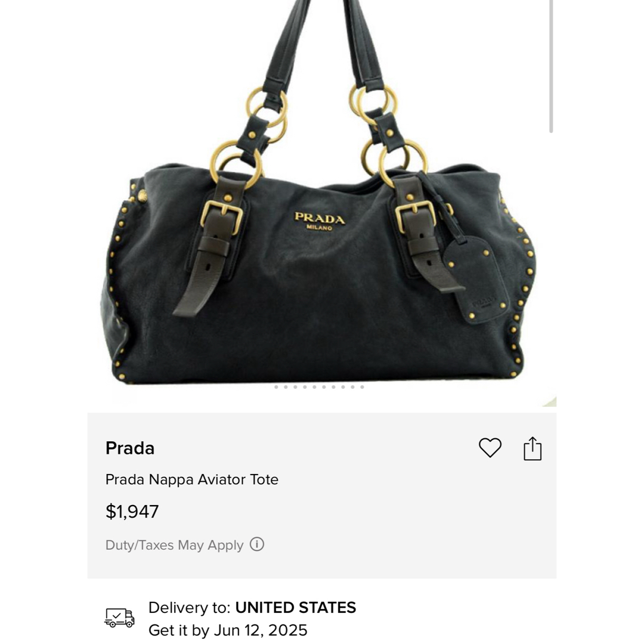The image size is (644, 644).
Task: Show the last carousel dot image
Action: pyautogui.click(x=362, y=387)
